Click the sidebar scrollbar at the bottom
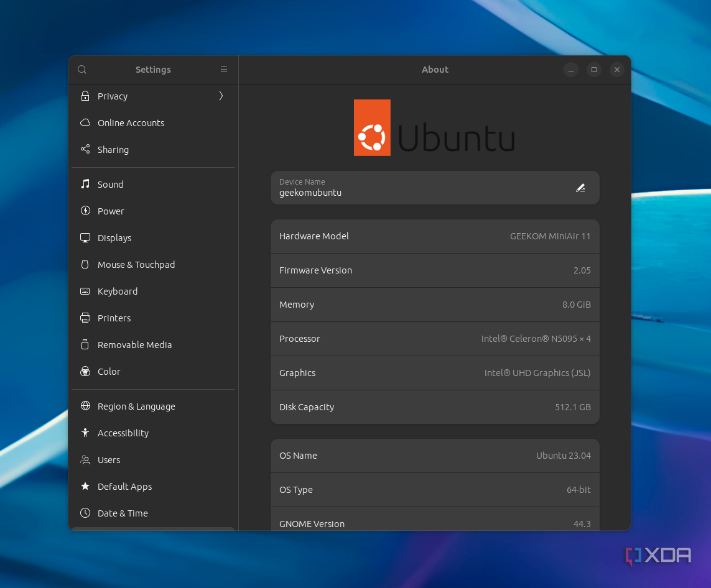The image size is (711, 588). (153, 528)
